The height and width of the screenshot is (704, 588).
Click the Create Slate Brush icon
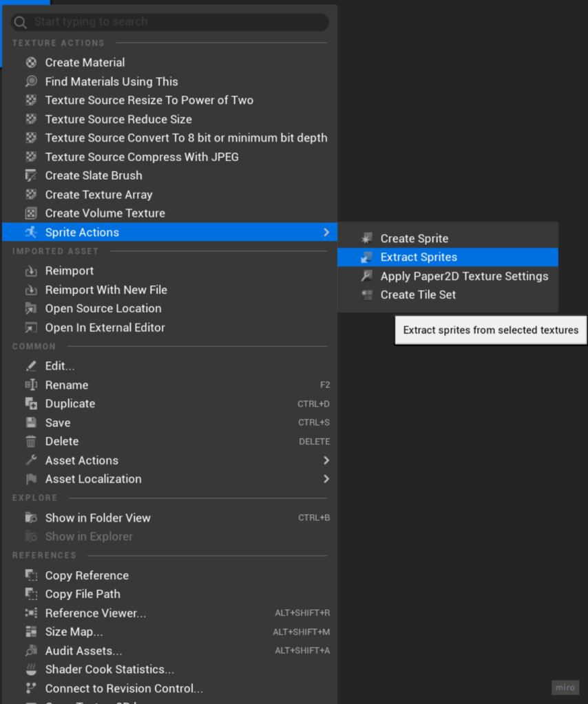(x=31, y=175)
